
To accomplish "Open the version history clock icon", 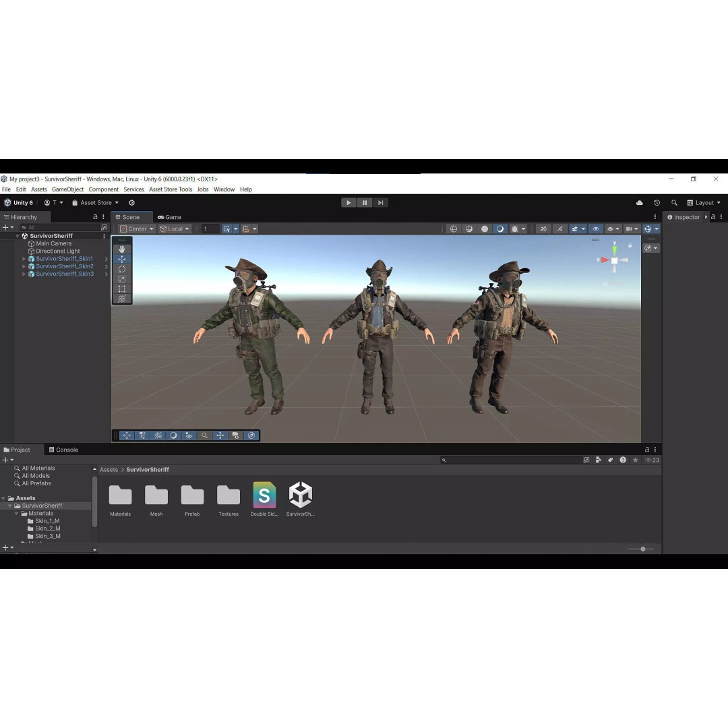I will [x=657, y=203].
